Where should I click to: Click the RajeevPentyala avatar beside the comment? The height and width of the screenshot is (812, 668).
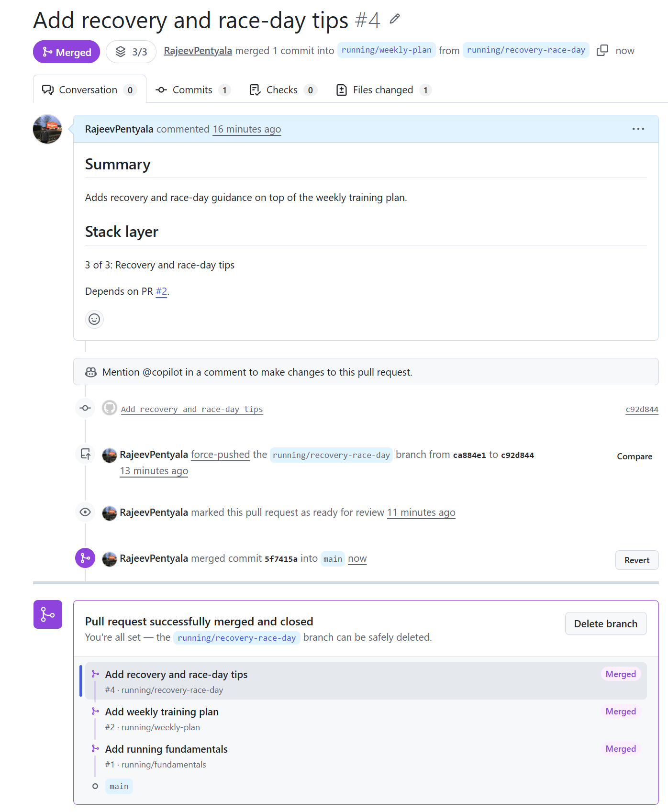[47, 129]
